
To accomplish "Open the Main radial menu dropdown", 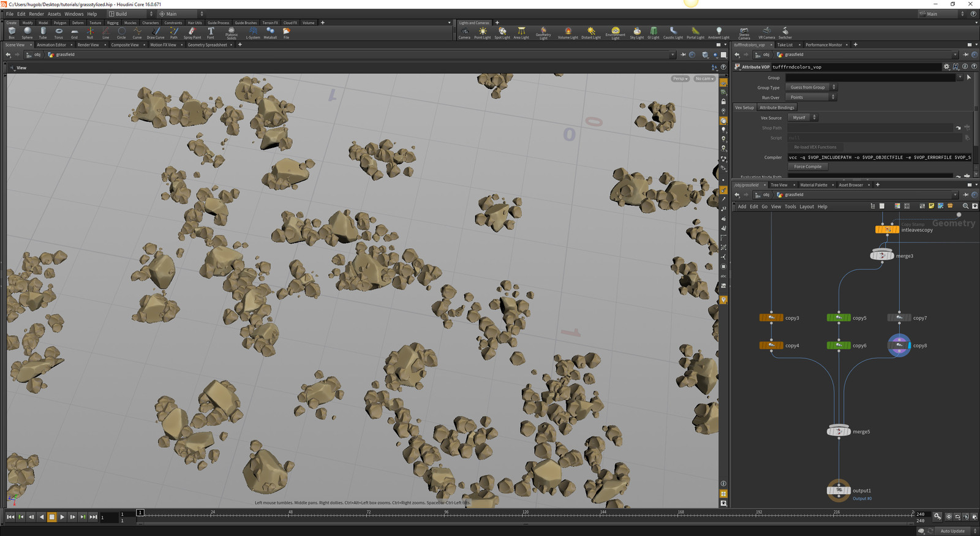I will 181,13.
